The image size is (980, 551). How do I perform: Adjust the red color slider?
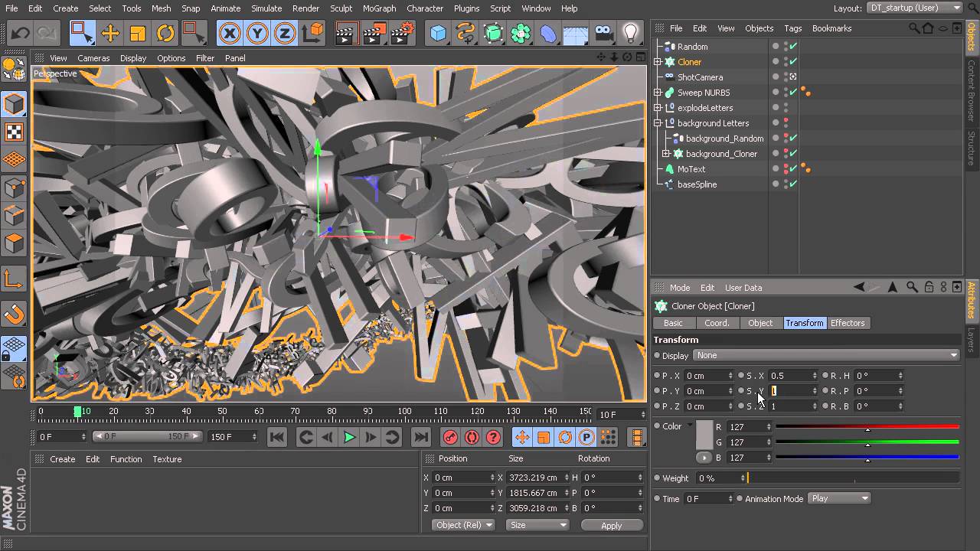pos(867,426)
